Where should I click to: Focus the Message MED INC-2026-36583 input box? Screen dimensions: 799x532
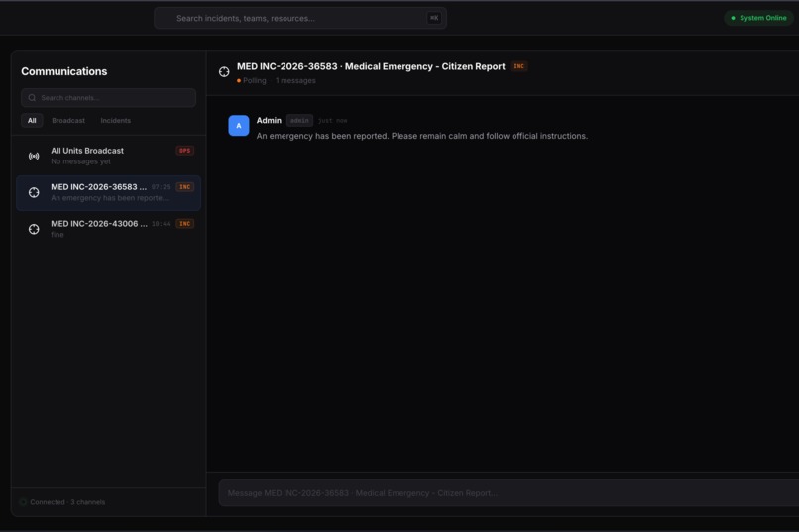coord(509,493)
